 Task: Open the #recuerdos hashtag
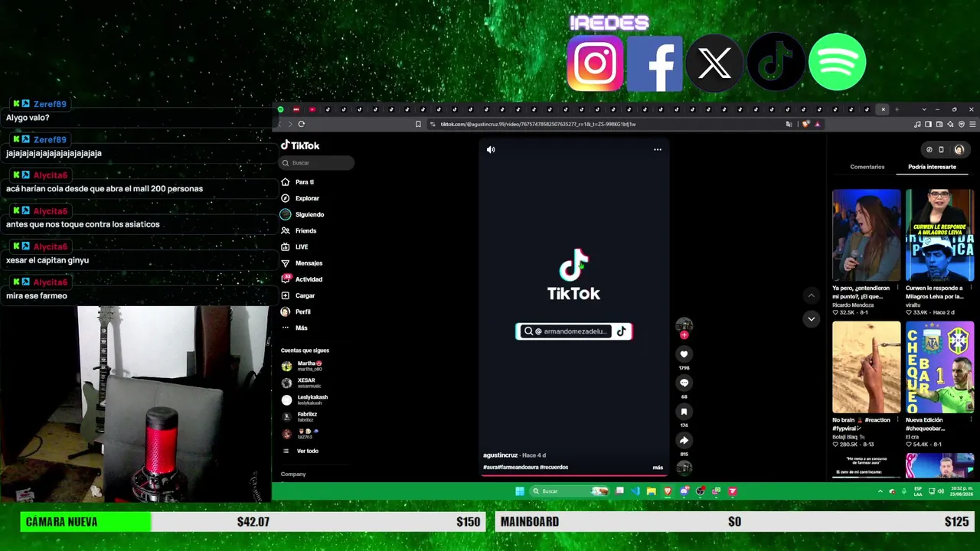[554, 468]
